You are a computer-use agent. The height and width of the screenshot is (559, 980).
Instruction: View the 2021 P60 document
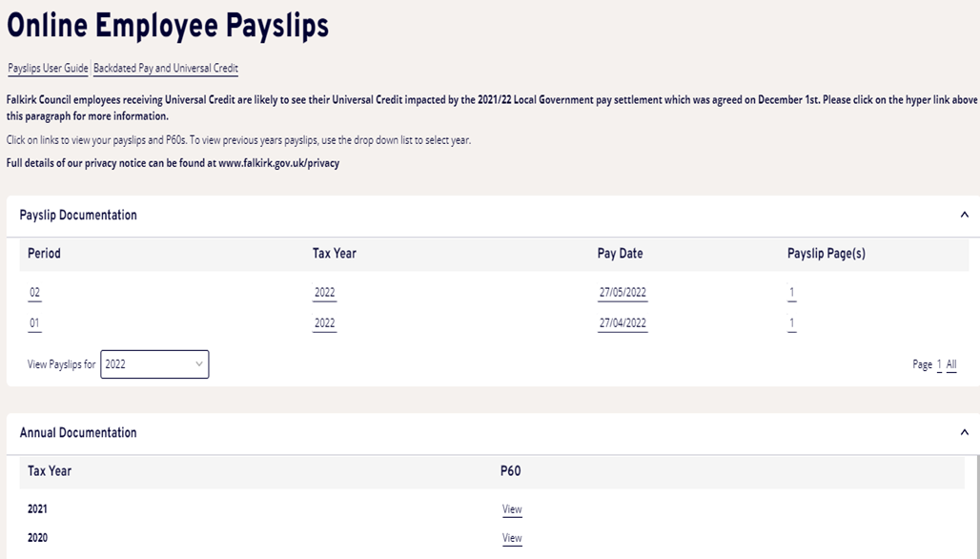click(x=512, y=509)
